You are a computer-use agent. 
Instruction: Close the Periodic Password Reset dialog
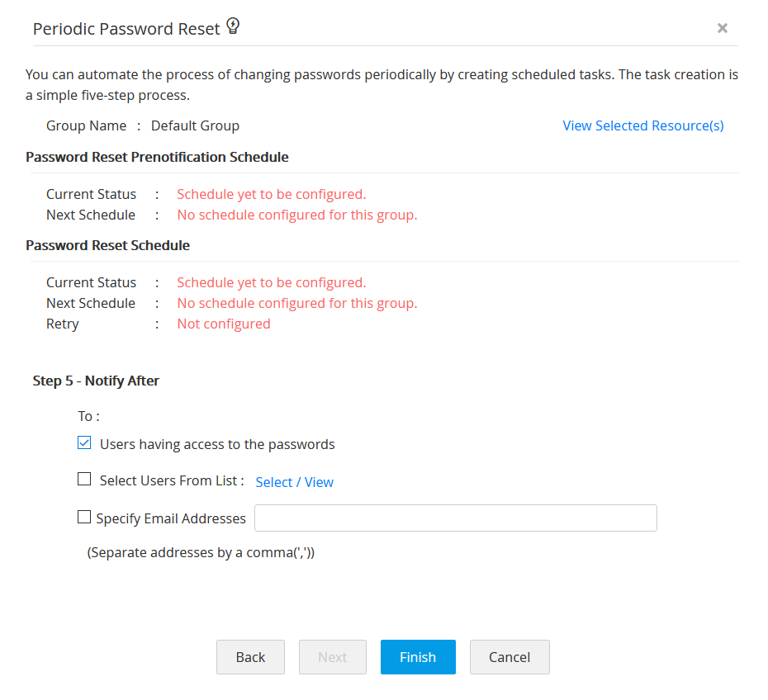(723, 28)
